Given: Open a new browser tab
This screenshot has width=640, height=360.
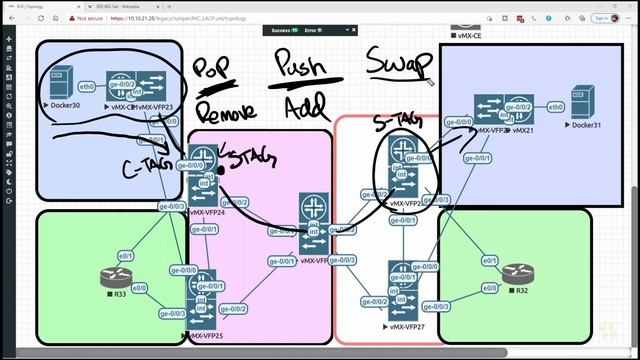Looking at the screenshot, I should pos(169,7).
